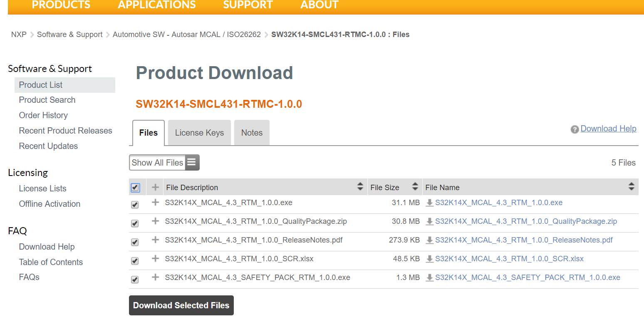
Task: Select Product List in sidebar
Action: [x=65, y=85]
